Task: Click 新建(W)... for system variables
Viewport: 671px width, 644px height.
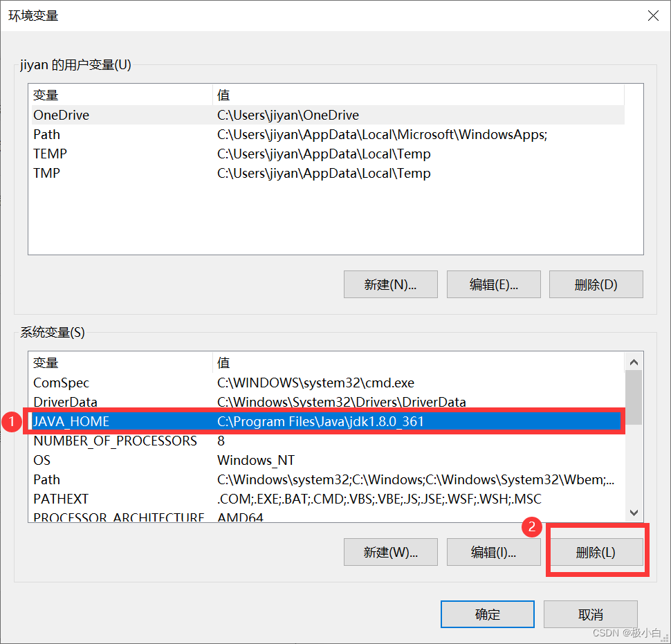Action: click(x=391, y=552)
